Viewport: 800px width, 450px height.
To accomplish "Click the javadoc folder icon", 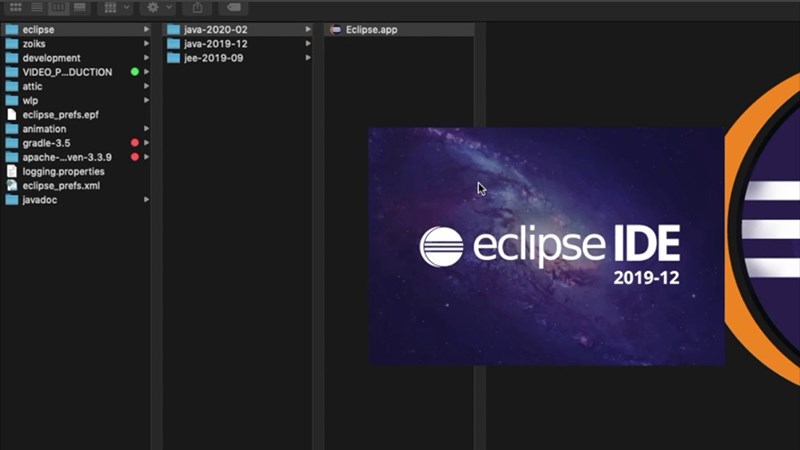I will click(12, 200).
